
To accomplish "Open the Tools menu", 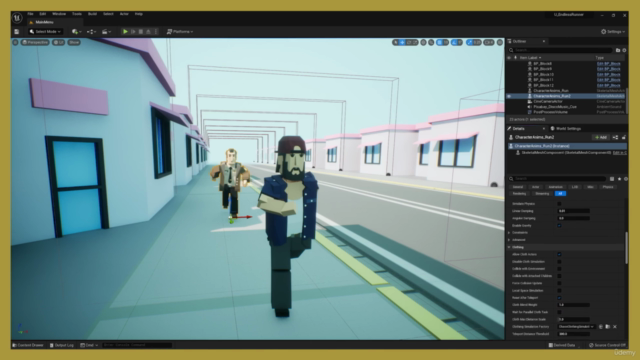I will coord(77,14).
